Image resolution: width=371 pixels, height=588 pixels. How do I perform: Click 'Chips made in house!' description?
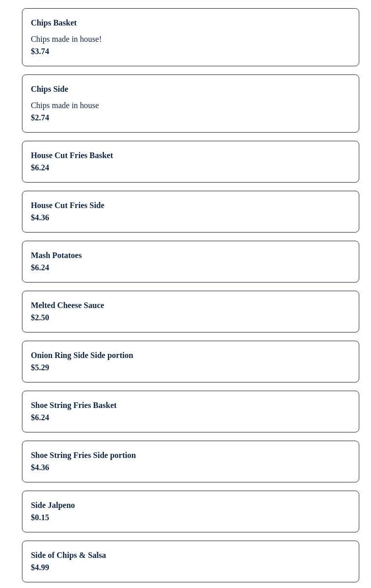(66, 39)
